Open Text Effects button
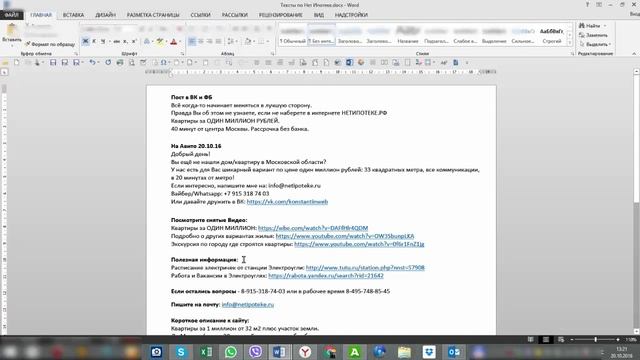Image resolution: width=640 pixels, height=360 pixels. 147,41
